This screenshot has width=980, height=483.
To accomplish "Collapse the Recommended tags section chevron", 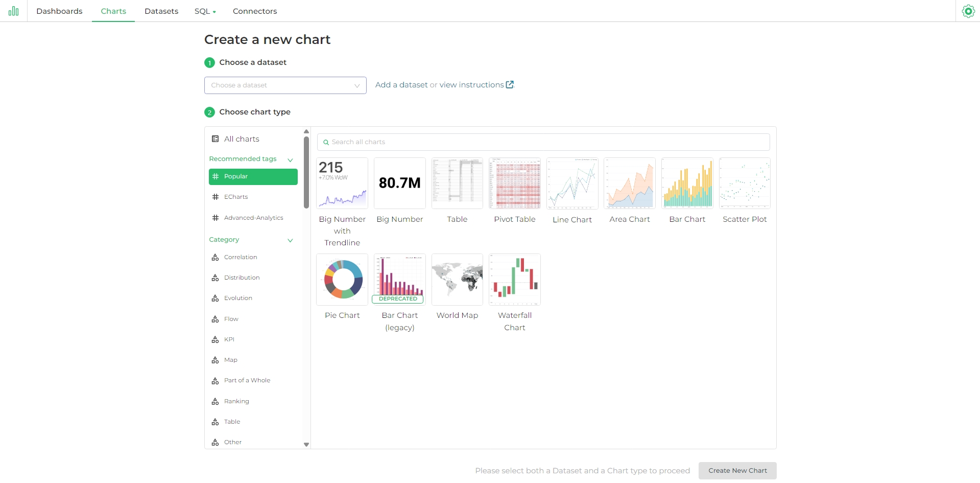I will (x=290, y=159).
